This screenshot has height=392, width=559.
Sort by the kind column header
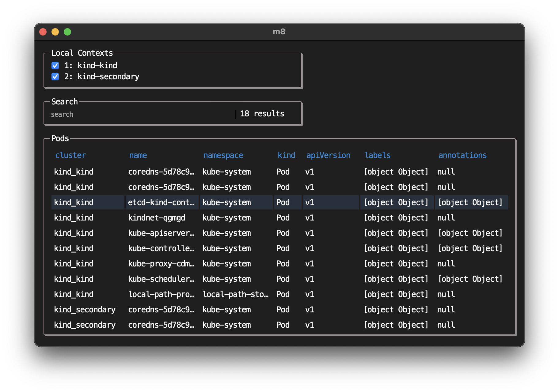286,155
